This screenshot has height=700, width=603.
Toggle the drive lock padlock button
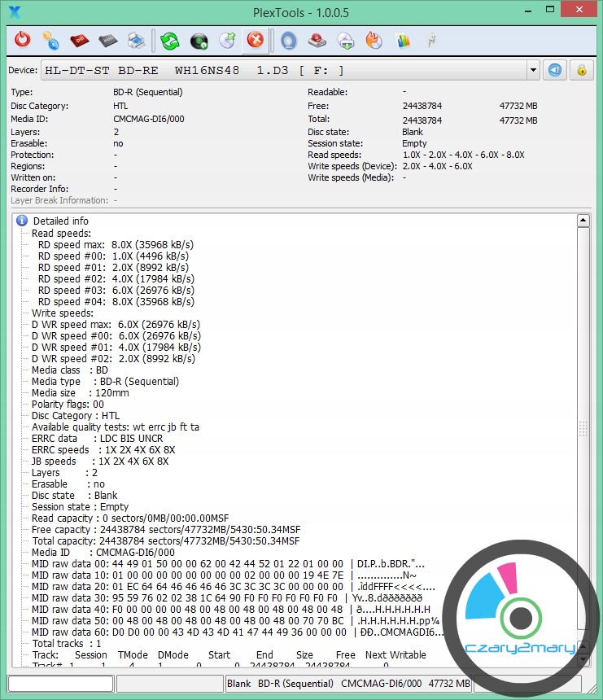tap(581, 70)
